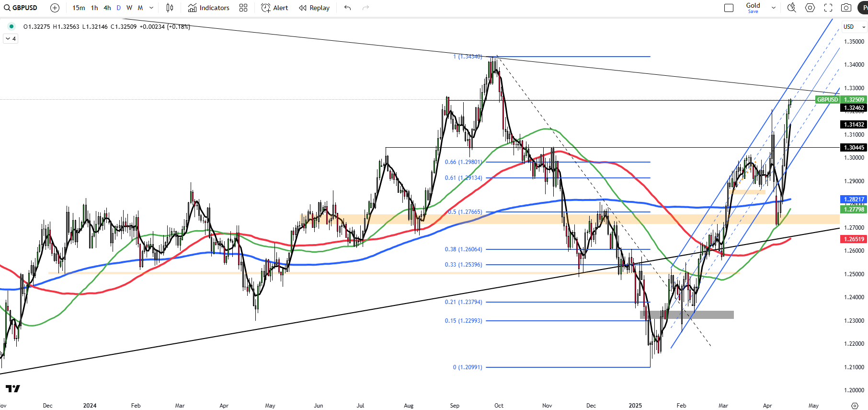Open the quick search icon
This screenshot has height=410, width=868.
pos(792,8)
